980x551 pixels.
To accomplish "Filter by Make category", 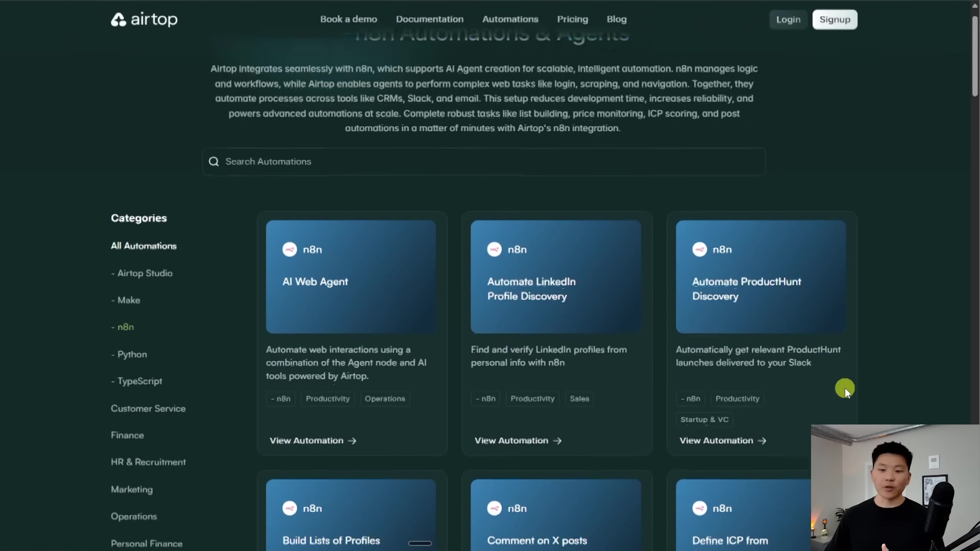I will [126, 300].
